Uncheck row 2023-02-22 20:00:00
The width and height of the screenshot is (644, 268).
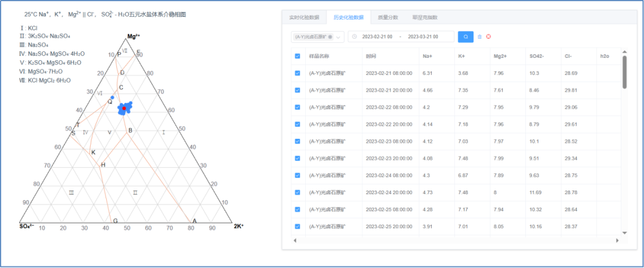(298, 124)
